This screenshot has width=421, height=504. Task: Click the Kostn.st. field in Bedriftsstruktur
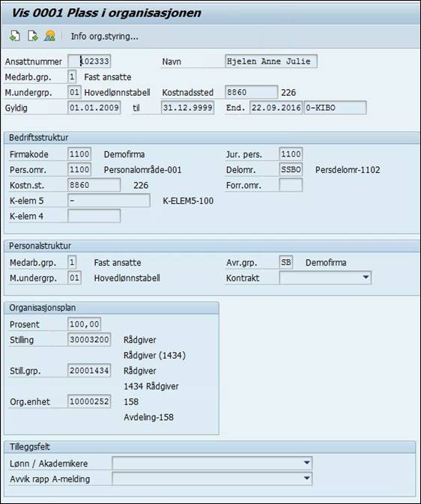(94, 185)
